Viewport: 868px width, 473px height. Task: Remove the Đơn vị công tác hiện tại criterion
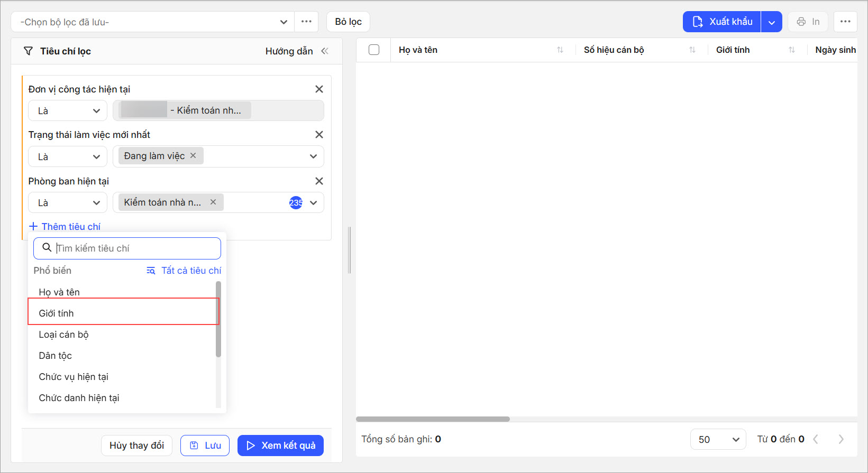coord(319,89)
